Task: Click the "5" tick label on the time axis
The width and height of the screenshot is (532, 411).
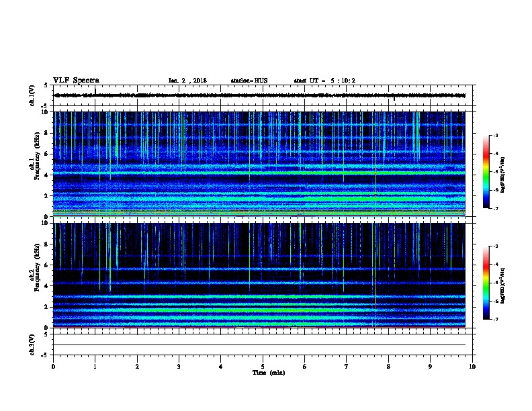Action: coord(263,367)
